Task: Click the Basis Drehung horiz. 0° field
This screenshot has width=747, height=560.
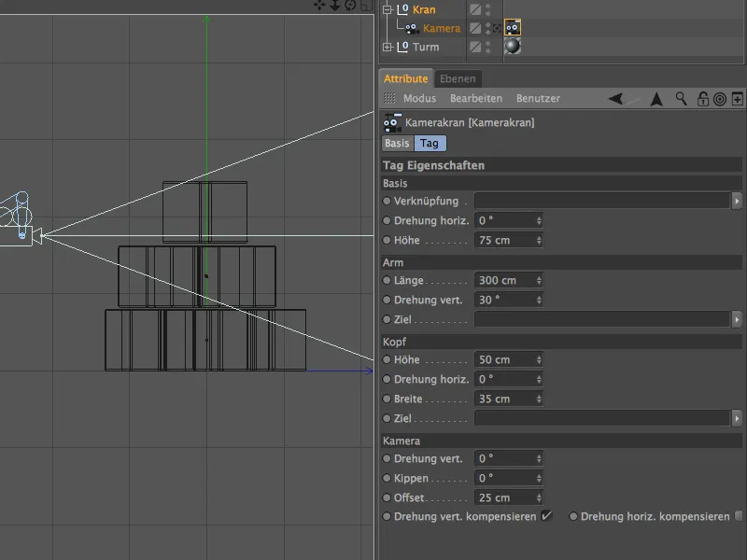Action: coord(508,220)
